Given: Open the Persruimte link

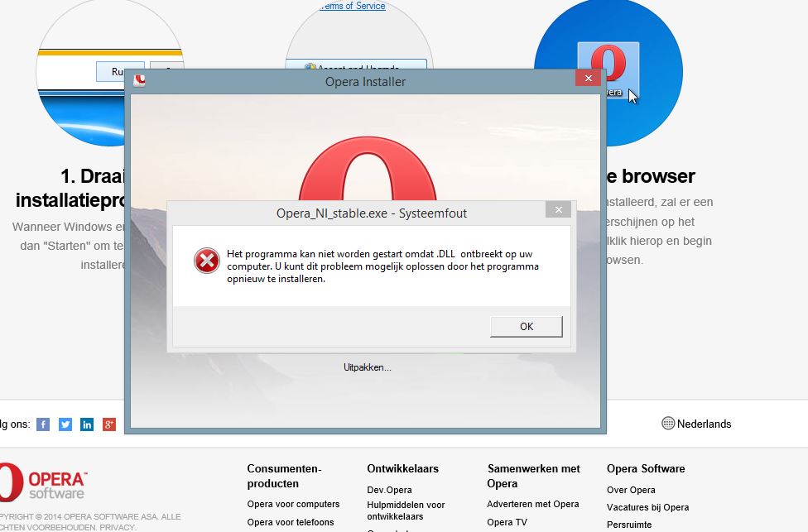Looking at the screenshot, I should (x=629, y=525).
